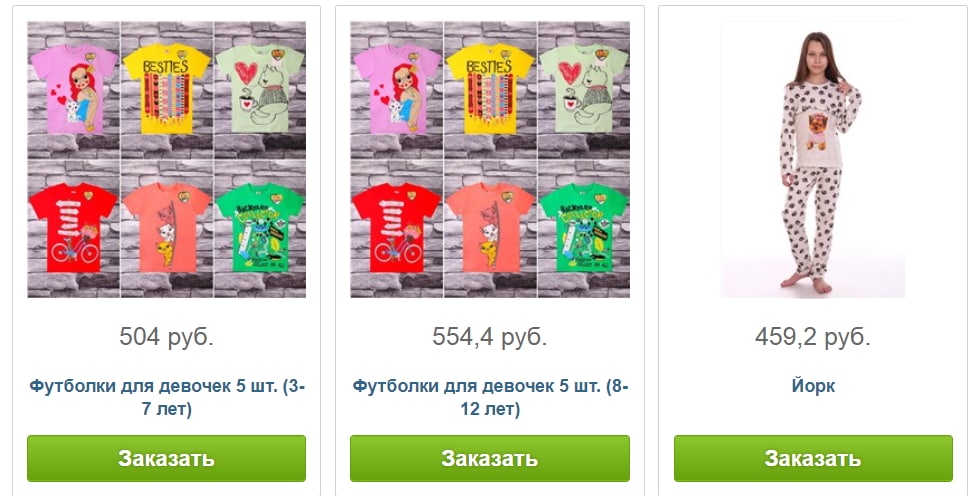
Task: Open the 'Футболки для девочек 5 шт. (8-12 лет)' link
Action: (489, 398)
